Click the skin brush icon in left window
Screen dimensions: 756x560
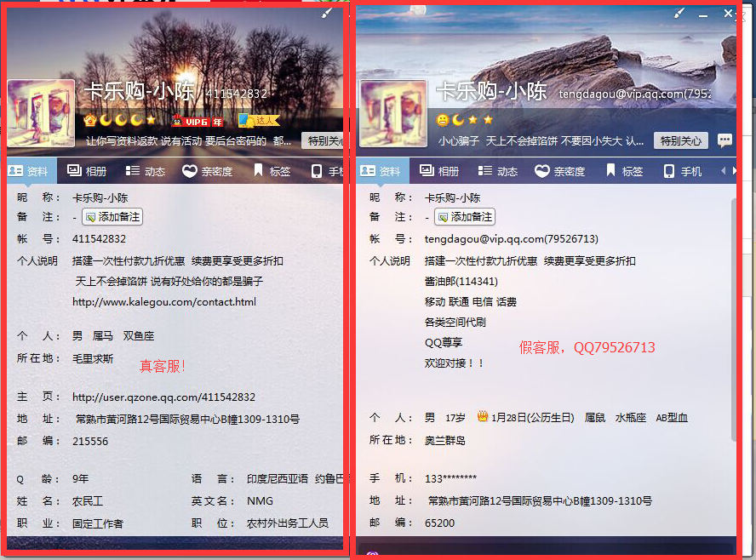[x=327, y=14]
